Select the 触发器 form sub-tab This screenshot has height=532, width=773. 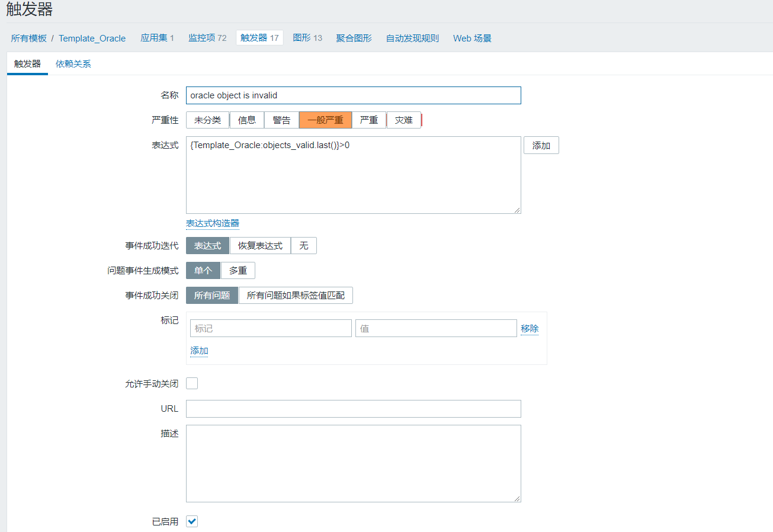[x=27, y=64]
